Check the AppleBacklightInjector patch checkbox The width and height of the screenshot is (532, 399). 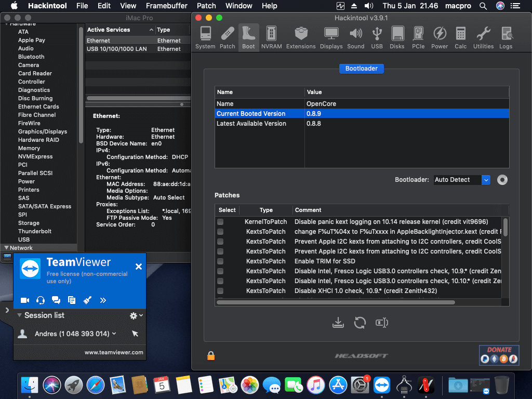pyautogui.click(x=220, y=232)
